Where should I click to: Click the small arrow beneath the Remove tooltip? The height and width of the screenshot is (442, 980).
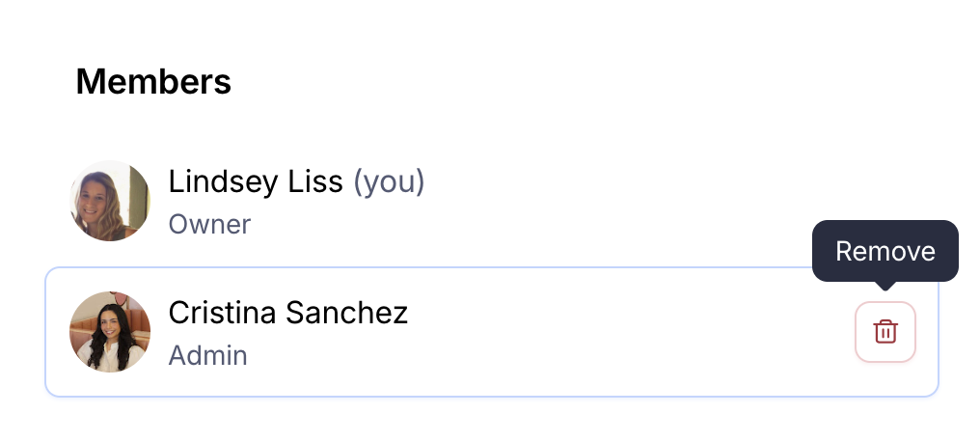(x=885, y=285)
